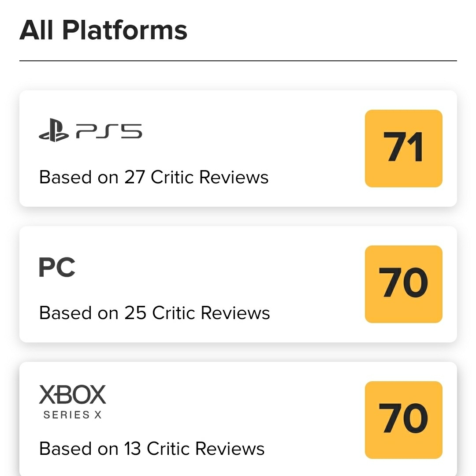Image resolution: width=476 pixels, height=476 pixels.
Task: Click the number 25 in PC review count
Action: [135, 313]
